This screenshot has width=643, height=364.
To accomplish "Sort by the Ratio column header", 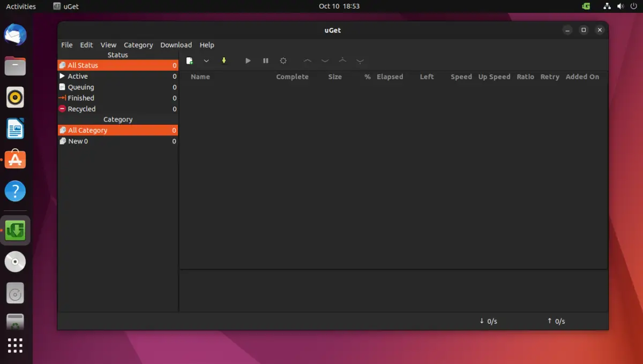I will tap(525, 77).
